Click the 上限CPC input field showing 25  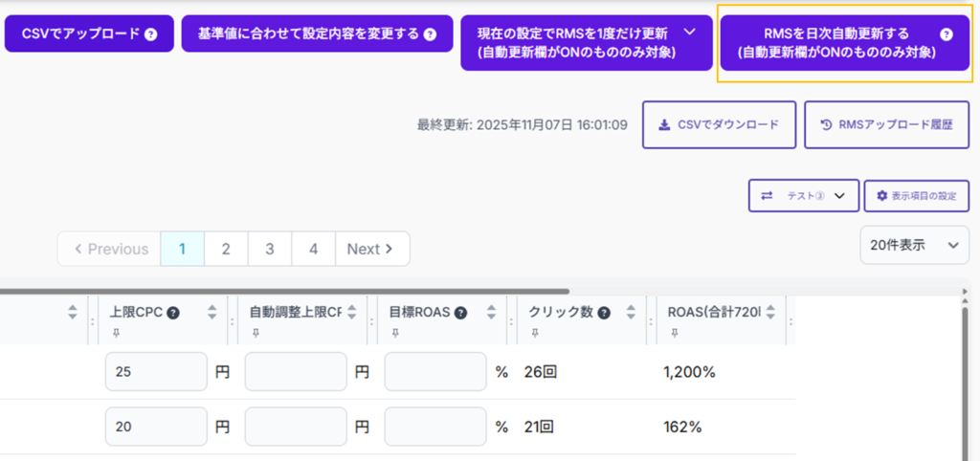pyautogui.click(x=156, y=372)
